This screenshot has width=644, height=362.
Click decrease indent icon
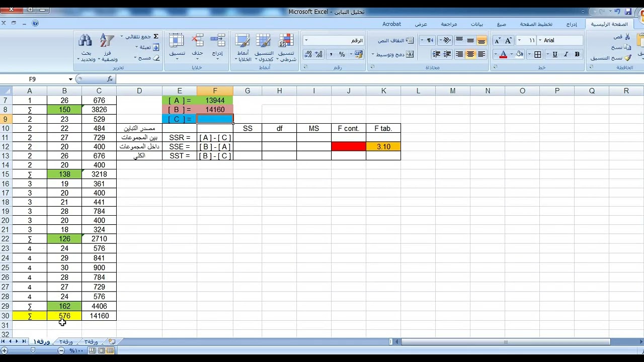coord(448,54)
